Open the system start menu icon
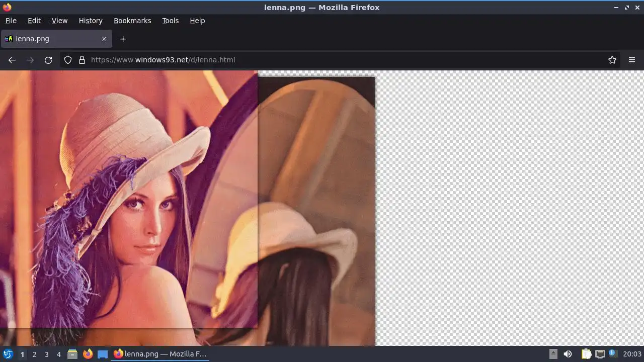This screenshot has width=644, height=362. 8,354
